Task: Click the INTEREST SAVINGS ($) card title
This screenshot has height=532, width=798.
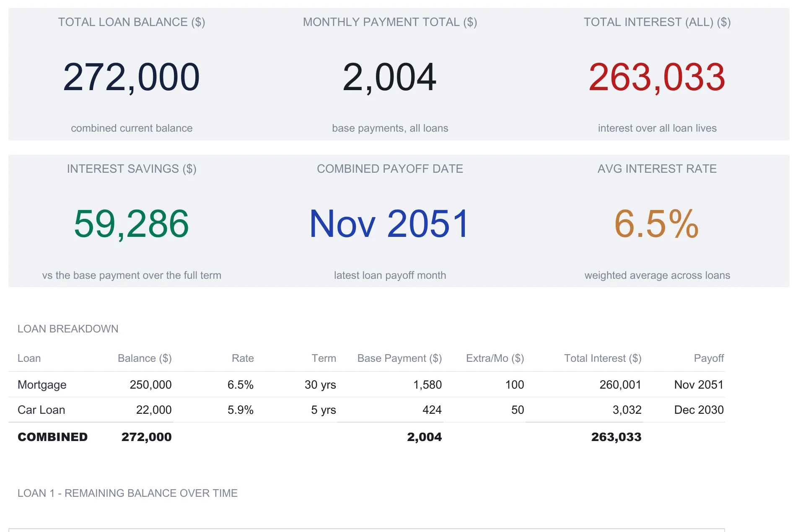Action: click(x=131, y=169)
